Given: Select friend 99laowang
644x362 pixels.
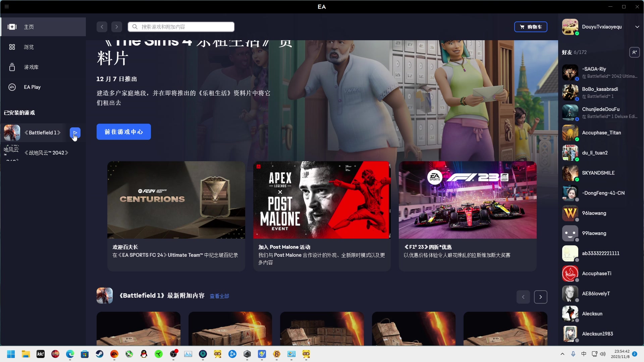Looking at the screenshot, I should tap(601, 233).
